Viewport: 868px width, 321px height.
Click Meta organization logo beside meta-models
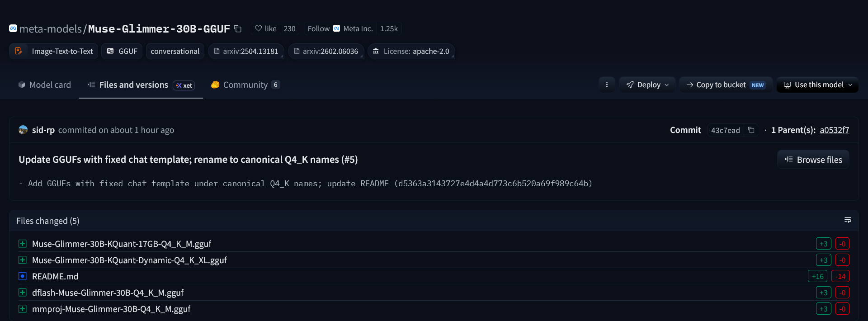pos(13,28)
